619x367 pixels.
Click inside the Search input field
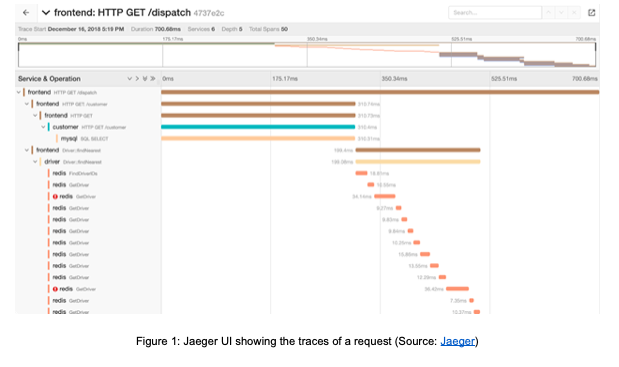point(495,13)
